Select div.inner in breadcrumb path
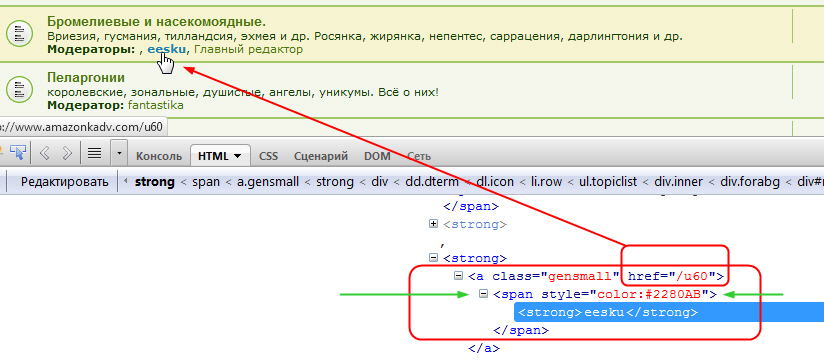Screen dimensions: 824x360 pos(678,182)
